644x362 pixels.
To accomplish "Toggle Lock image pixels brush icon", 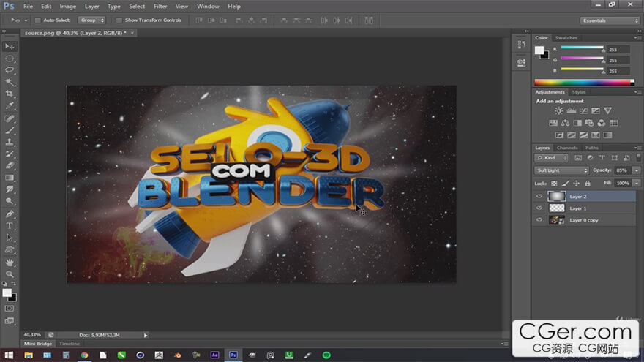I will pos(565,184).
